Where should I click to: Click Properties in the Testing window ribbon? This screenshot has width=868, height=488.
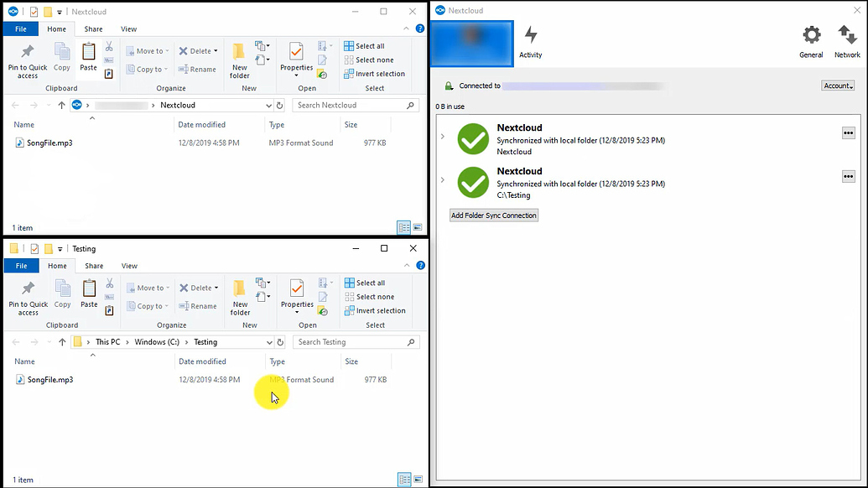297,298
